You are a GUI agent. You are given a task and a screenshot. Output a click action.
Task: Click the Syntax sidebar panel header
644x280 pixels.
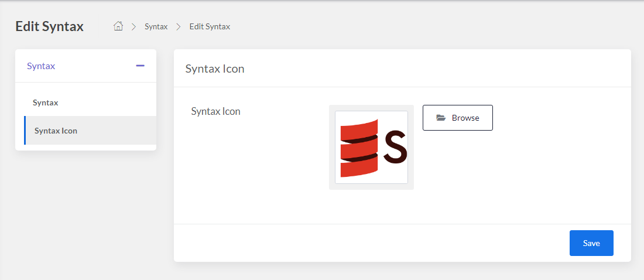pos(86,66)
